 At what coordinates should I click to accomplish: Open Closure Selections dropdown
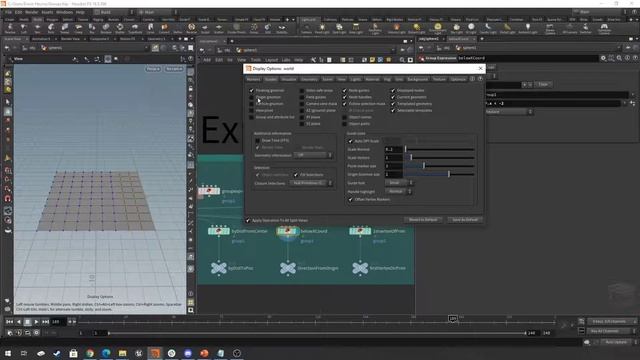point(311,183)
